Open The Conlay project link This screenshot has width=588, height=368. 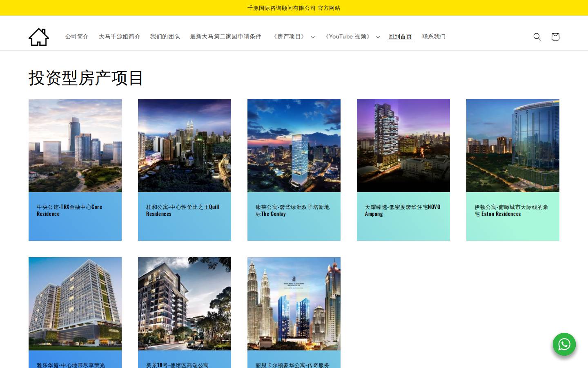(x=292, y=210)
